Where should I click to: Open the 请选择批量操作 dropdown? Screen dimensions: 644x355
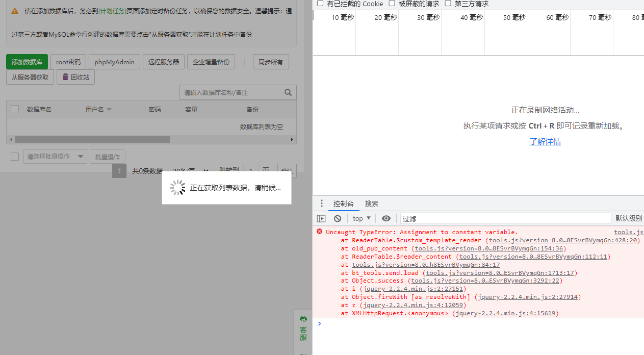coord(55,157)
